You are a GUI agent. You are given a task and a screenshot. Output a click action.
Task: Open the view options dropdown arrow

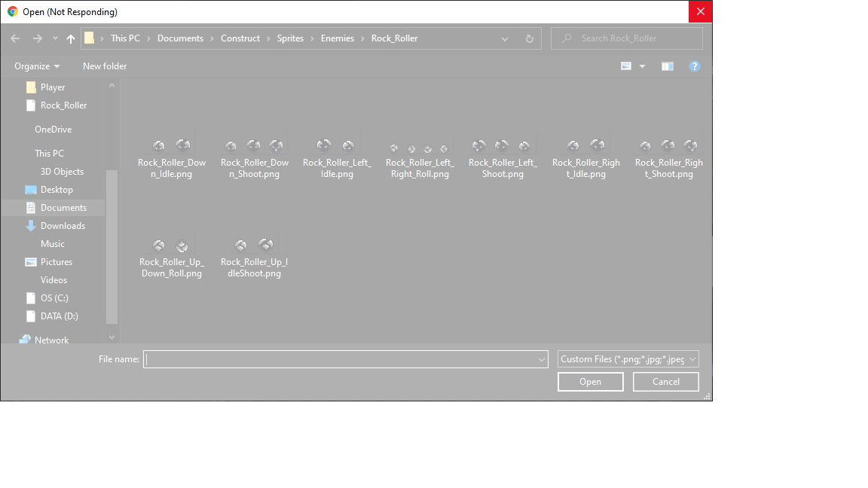[642, 66]
